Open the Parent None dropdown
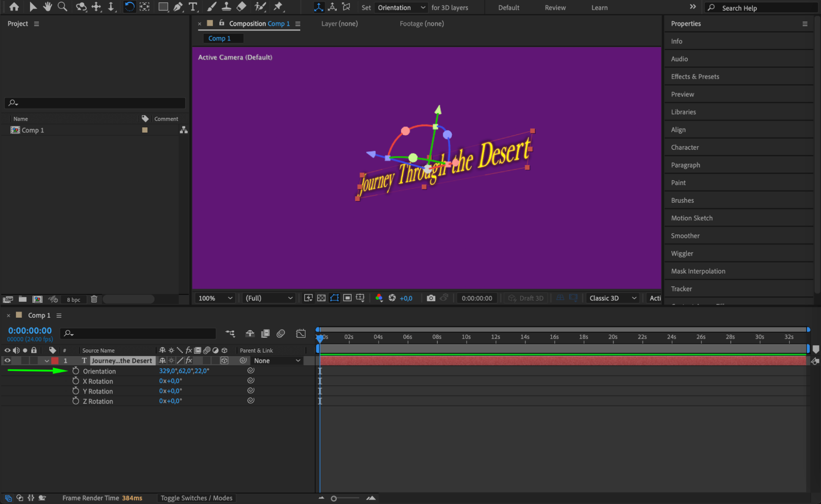Image resolution: width=821 pixels, height=504 pixels. pyautogui.click(x=277, y=360)
